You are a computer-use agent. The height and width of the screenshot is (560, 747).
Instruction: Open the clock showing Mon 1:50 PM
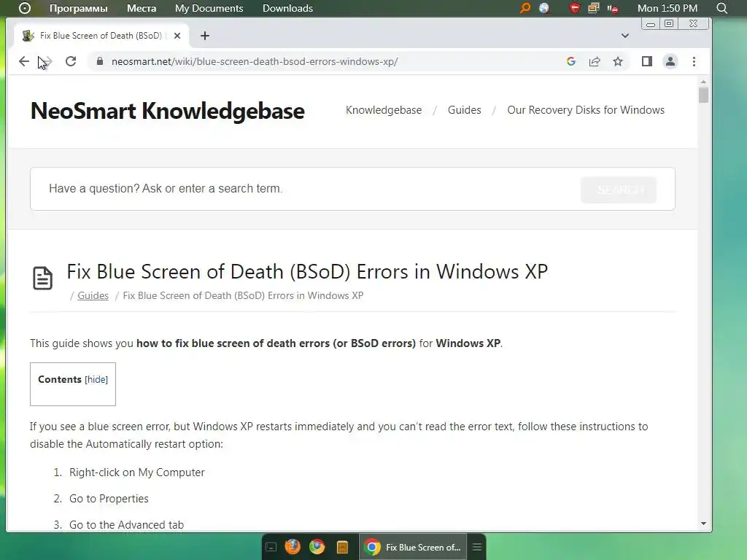(x=667, y=8)
